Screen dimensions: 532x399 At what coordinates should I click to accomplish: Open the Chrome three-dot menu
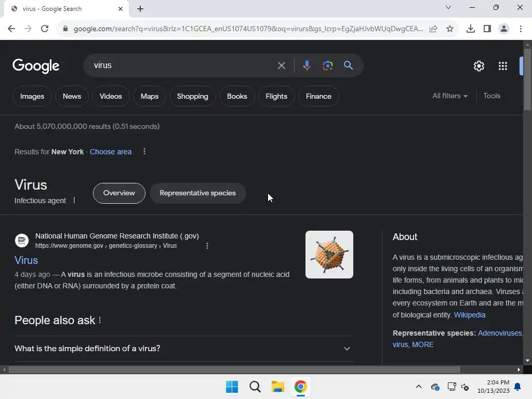click(521, 29)
